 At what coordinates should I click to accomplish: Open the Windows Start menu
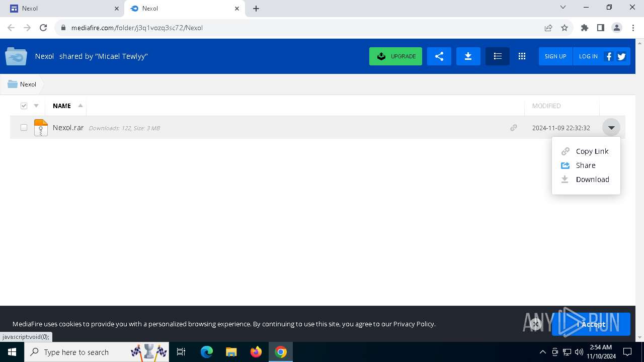(x=12, y=352)
